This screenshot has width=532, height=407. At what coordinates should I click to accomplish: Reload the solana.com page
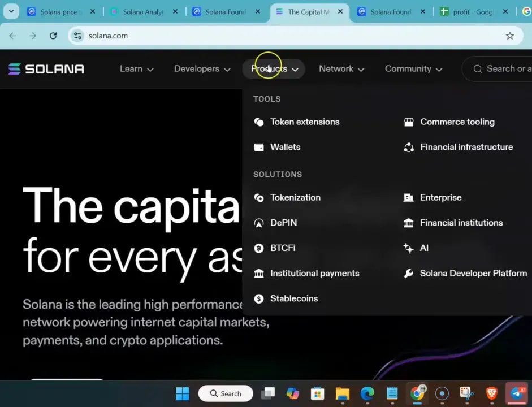[53, 36]
